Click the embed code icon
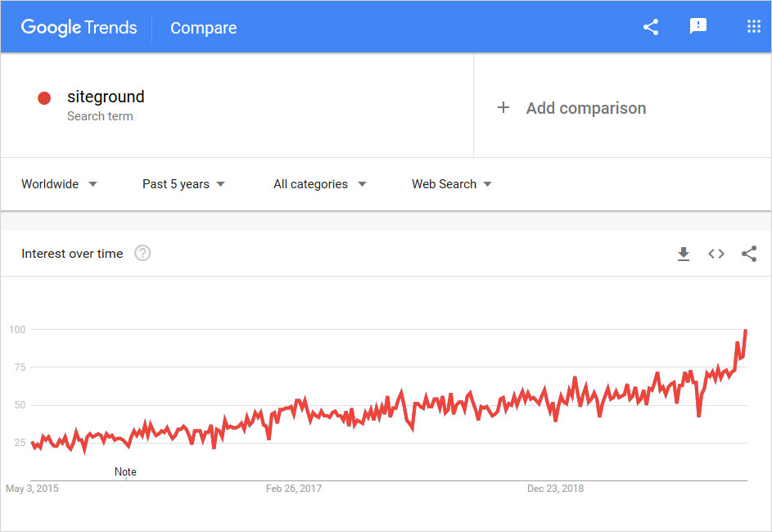772x532 pixels. coord(716,254)
